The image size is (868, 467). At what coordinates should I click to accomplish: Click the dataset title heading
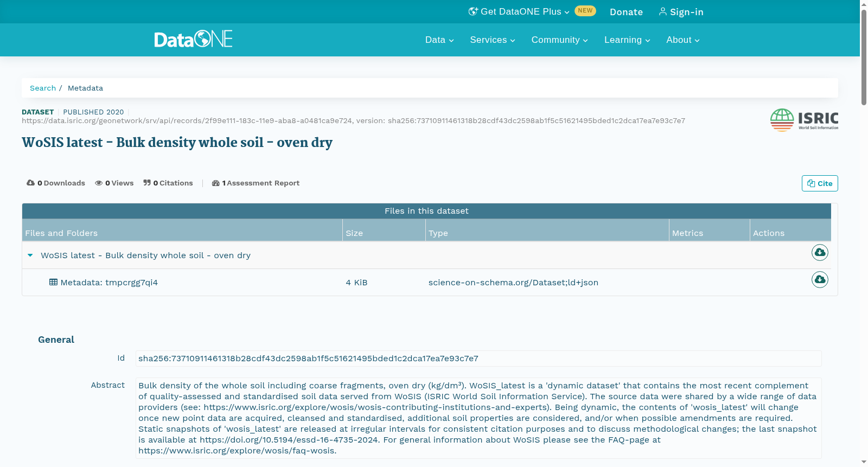click(x=177, y=143)
